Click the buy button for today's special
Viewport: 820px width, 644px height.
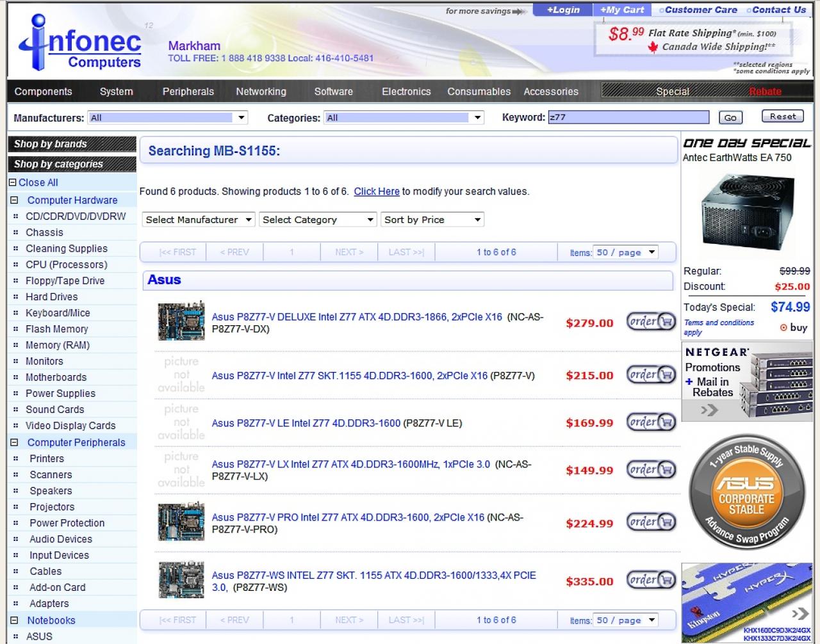click(x=793, y=327)
